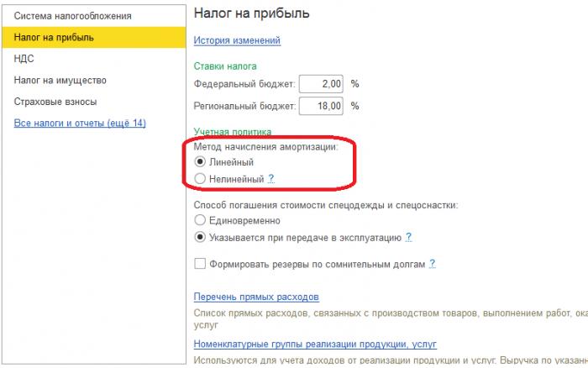Click Федеральный бюджет rate field
Viewport: 588px width, 368px height.
click(x=321, y=84)
